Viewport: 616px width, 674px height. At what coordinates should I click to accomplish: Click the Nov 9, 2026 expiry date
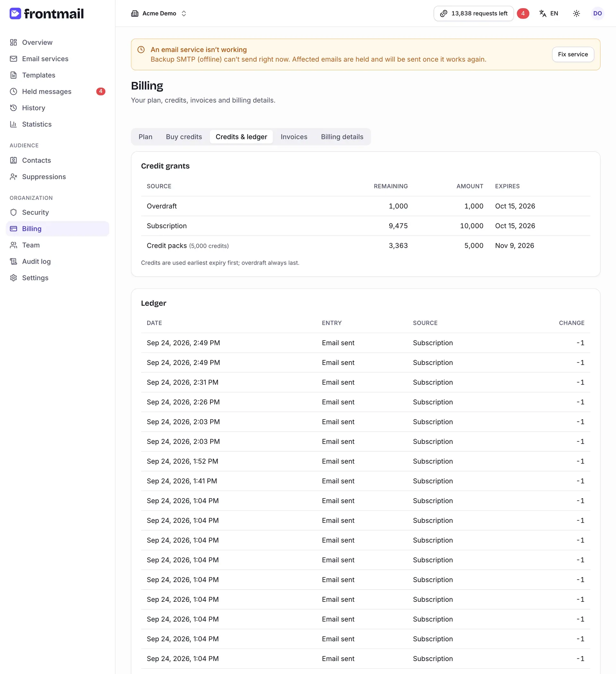514,246
